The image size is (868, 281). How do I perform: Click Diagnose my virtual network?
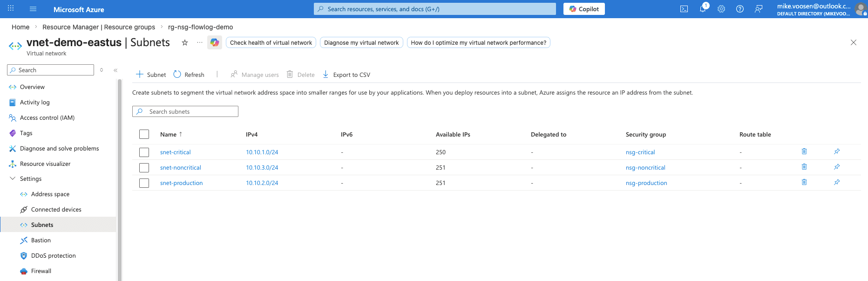tap(361, 42)
